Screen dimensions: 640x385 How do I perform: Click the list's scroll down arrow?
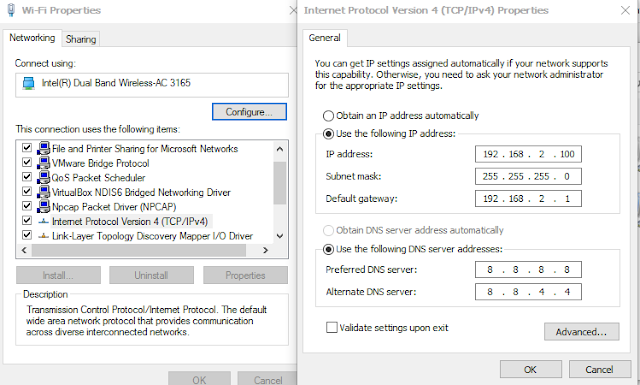[x=280, y=236]
